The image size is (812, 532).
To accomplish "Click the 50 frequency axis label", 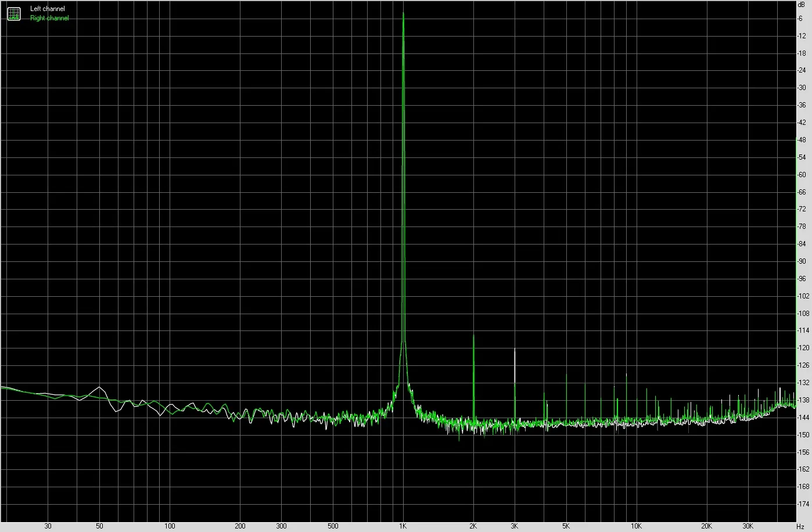I will click(99, 526).
